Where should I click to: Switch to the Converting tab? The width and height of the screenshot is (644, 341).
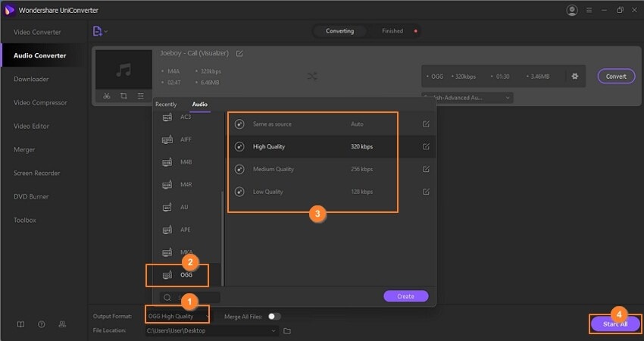pyautogui.click(x=339, y=31)
